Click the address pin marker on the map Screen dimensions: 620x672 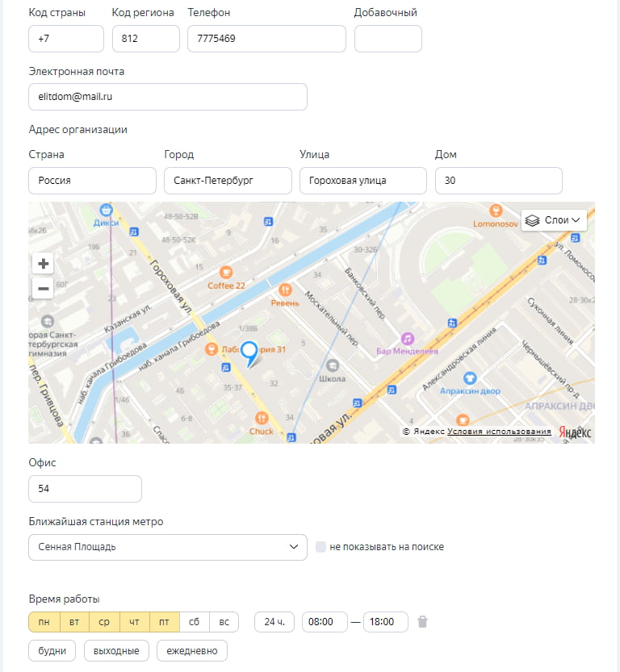click(250, 351)
